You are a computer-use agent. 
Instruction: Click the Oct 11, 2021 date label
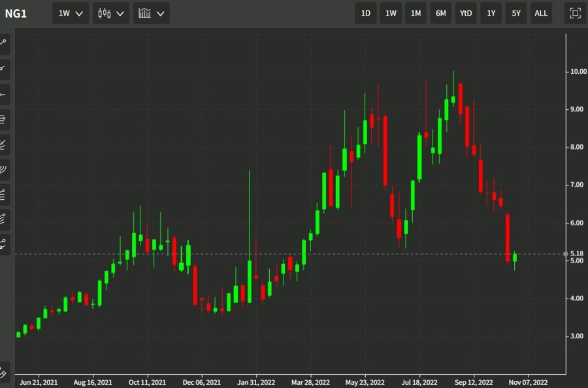click(147, 382)
